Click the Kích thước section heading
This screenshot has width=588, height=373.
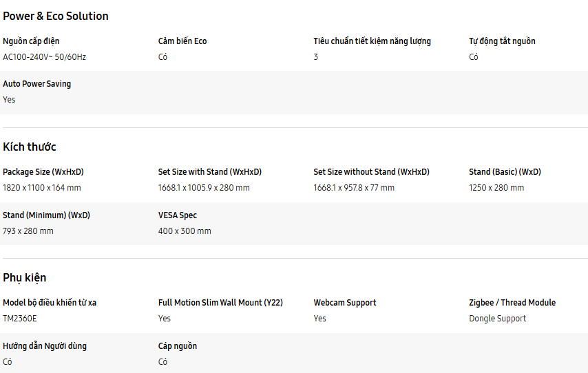(30, 147)
